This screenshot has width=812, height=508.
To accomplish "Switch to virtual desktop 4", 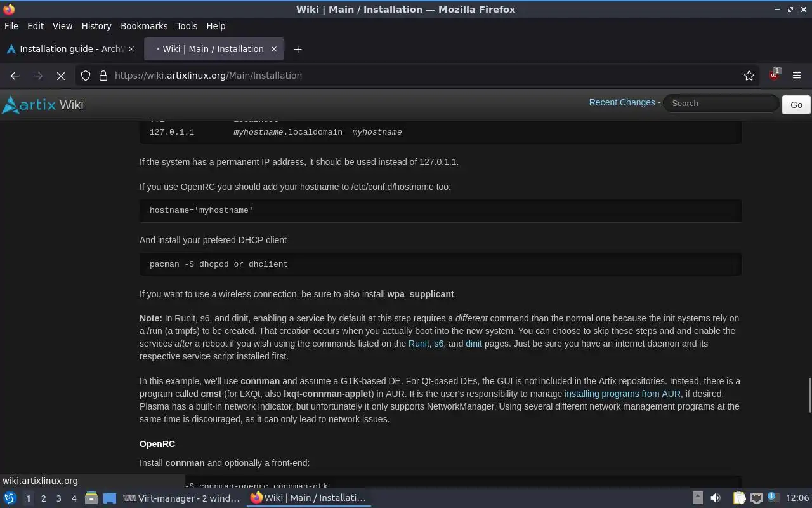I will pos(74,498).
